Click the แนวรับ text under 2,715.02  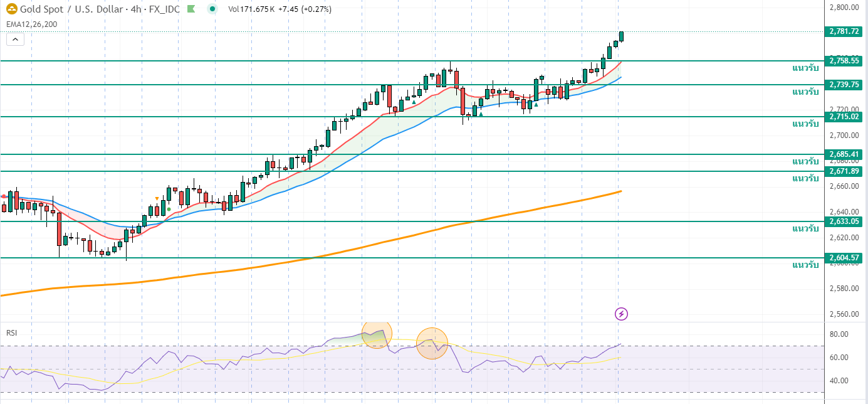[x=805, y=124]
